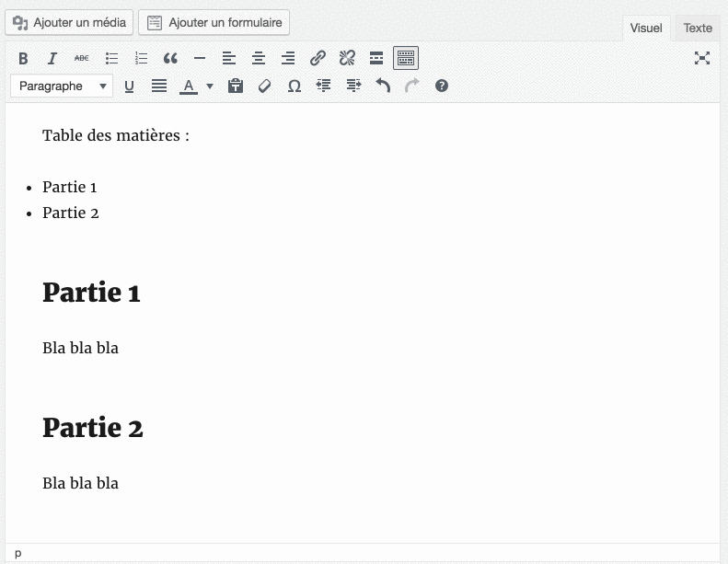Image resolution: width=728 pixels, height=564 pixels.
Task: Toggle bold formatting
Action: (23, 58)
